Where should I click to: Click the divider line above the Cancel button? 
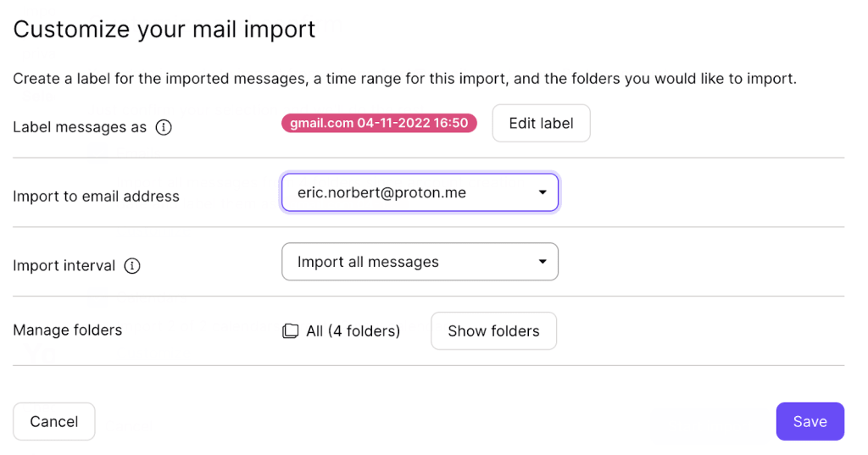click(x=428, y=366)
